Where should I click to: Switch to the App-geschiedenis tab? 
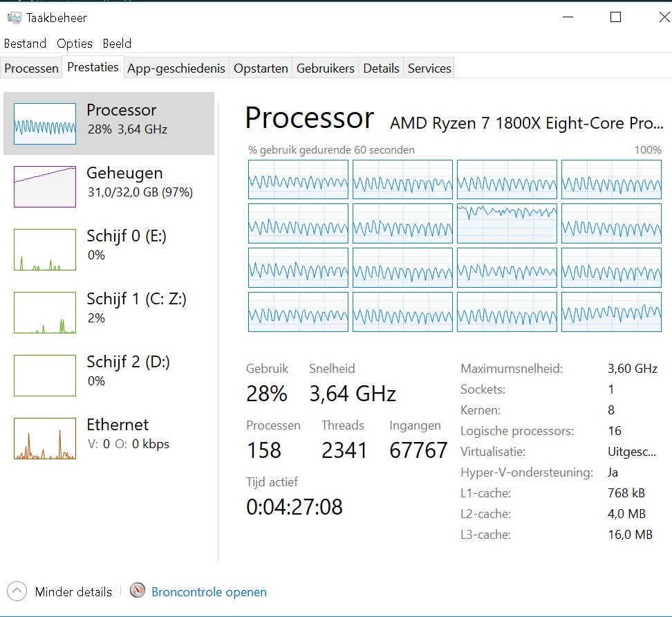point(176,68)
